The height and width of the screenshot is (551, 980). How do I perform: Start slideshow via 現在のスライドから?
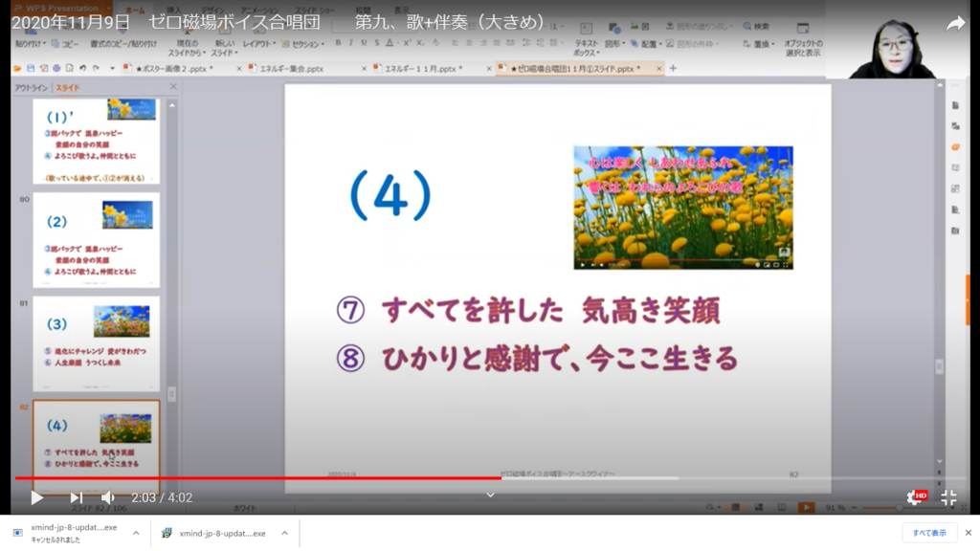click(187, 48)
